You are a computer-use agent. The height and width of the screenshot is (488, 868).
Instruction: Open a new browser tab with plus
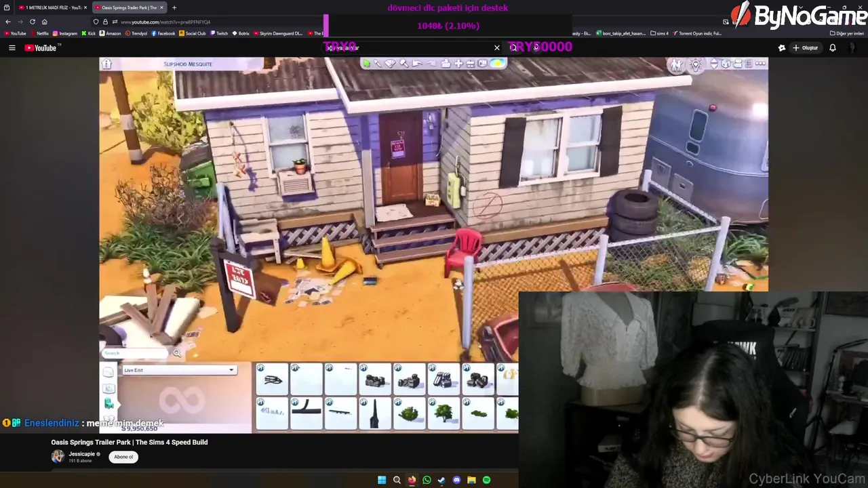click(174, 7)
